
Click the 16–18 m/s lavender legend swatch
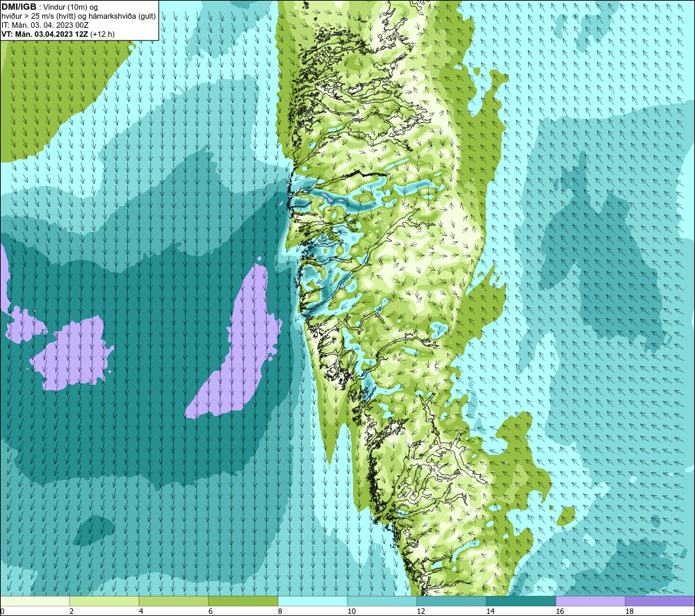pyautogui.click(x=590, y=601)
